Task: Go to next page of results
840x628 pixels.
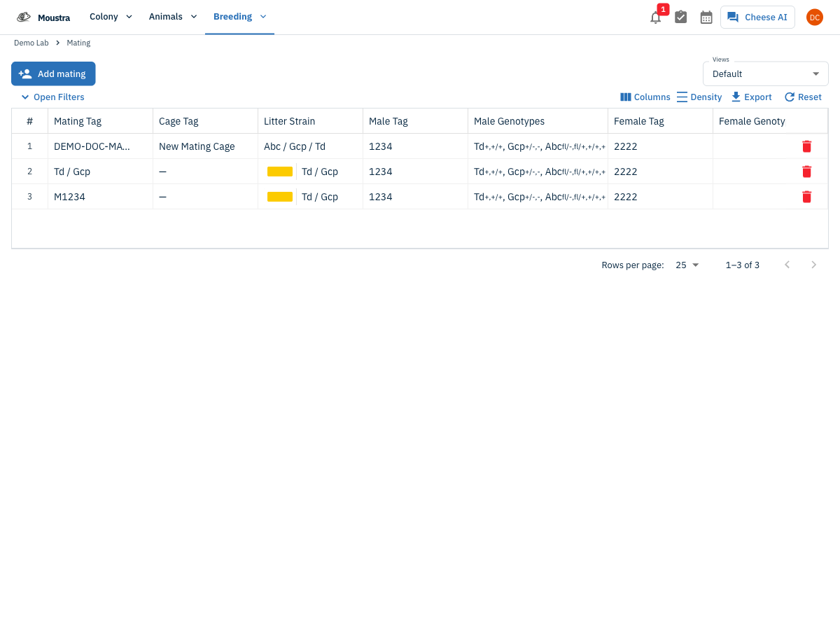Action: 813,265
